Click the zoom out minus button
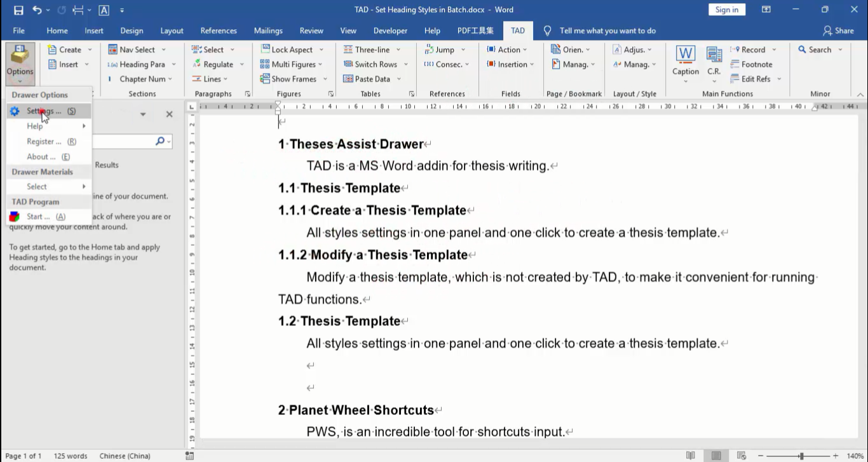This screenshot has width=868, height=462. tap(761, 456)
